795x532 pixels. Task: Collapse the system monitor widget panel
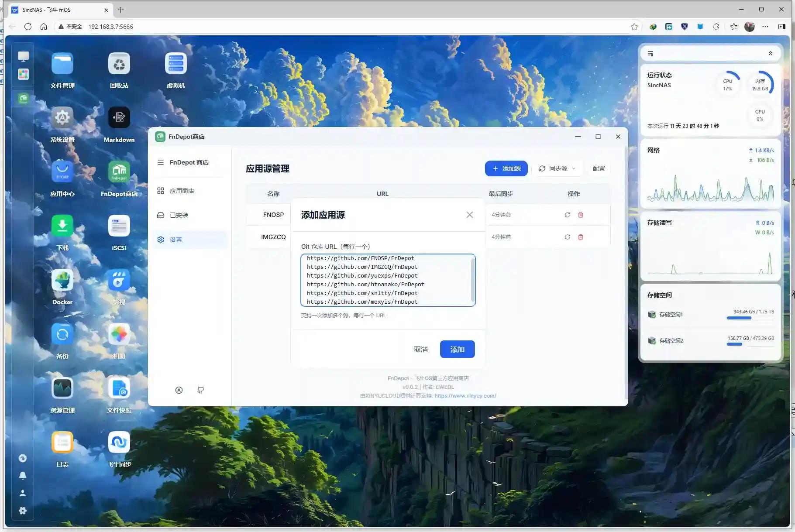pos(771,53)
